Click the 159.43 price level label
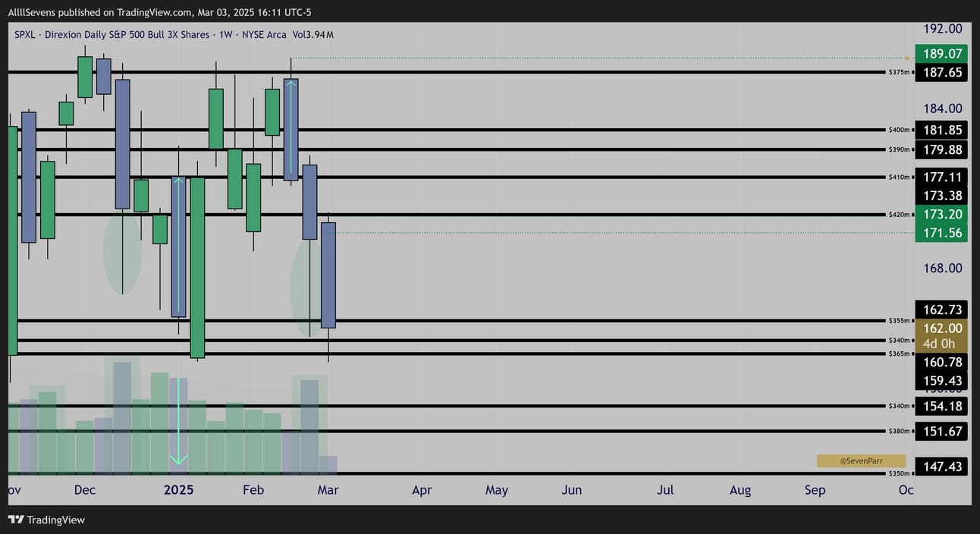The height and width of the screenshot is (534, 980). (x=941, y=381)
